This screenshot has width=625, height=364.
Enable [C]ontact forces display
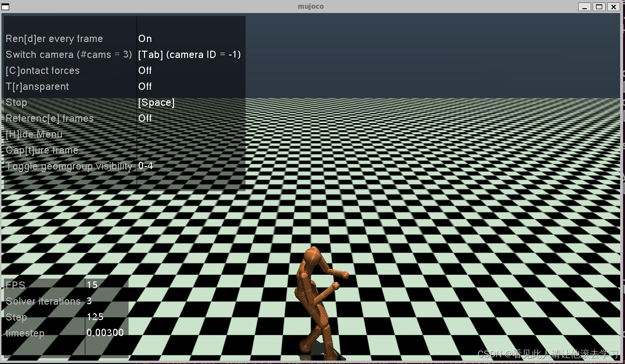(x=43, y=70)
